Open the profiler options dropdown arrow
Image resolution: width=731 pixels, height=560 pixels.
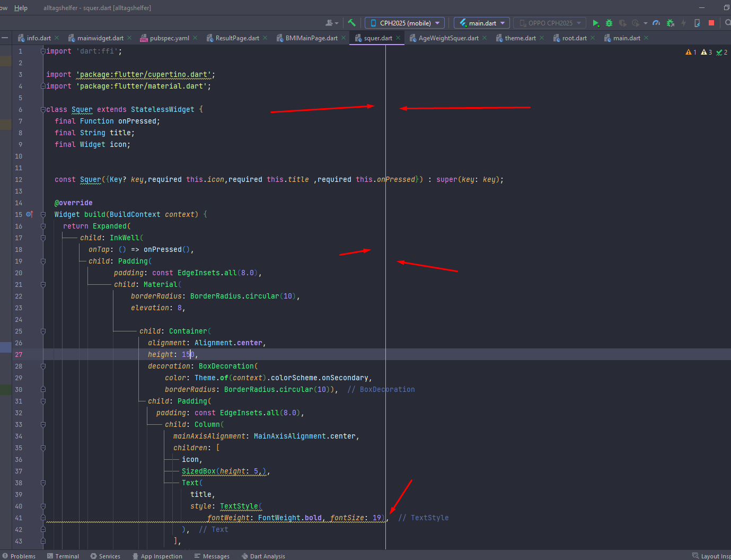[645, 23]
